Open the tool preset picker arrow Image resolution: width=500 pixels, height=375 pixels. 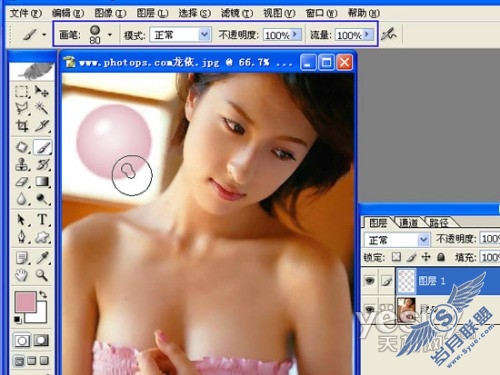click(x=44, y=34)
